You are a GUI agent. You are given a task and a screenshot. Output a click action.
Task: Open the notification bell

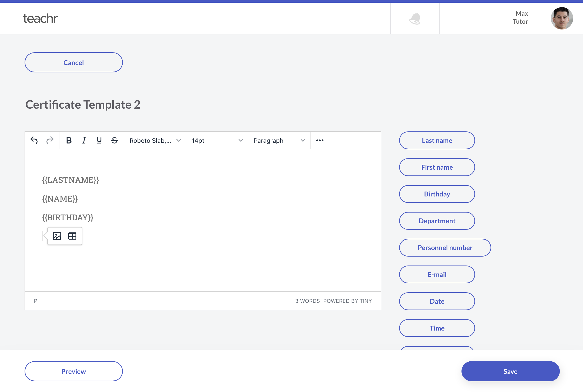click(415, 19)
